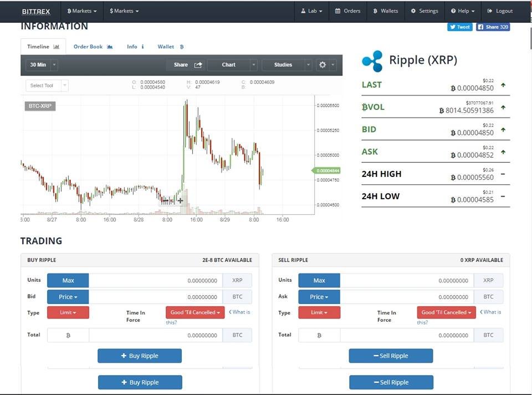Click the Buy Ripple Total input field

tap(155, 335)
